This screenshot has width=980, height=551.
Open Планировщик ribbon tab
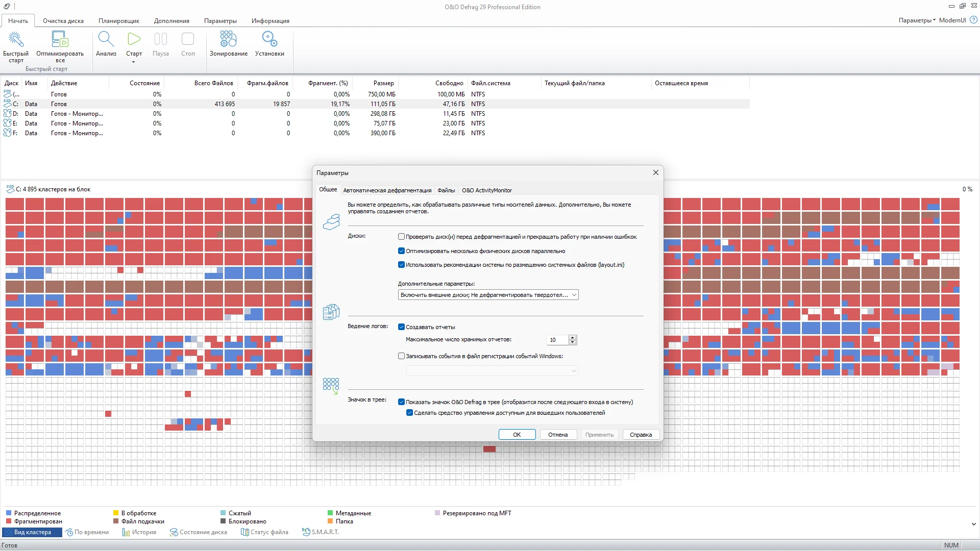coord(119,21)
